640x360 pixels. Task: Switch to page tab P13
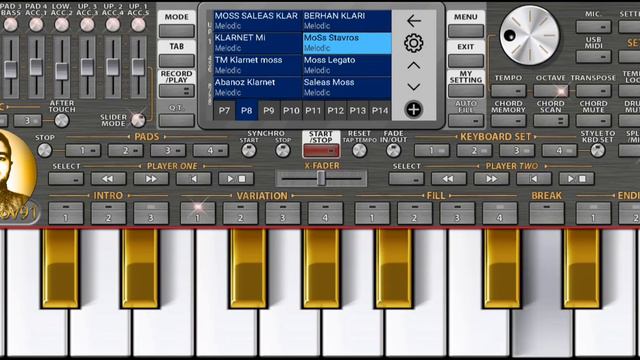[358, 111]
